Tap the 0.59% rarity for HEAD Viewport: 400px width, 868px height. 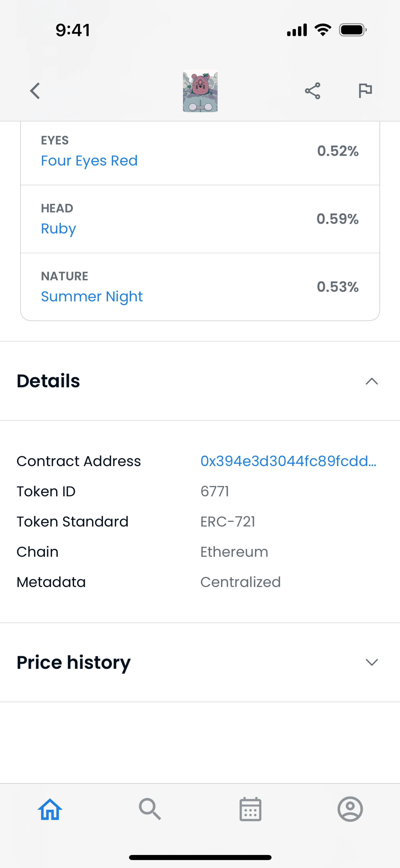337,219
